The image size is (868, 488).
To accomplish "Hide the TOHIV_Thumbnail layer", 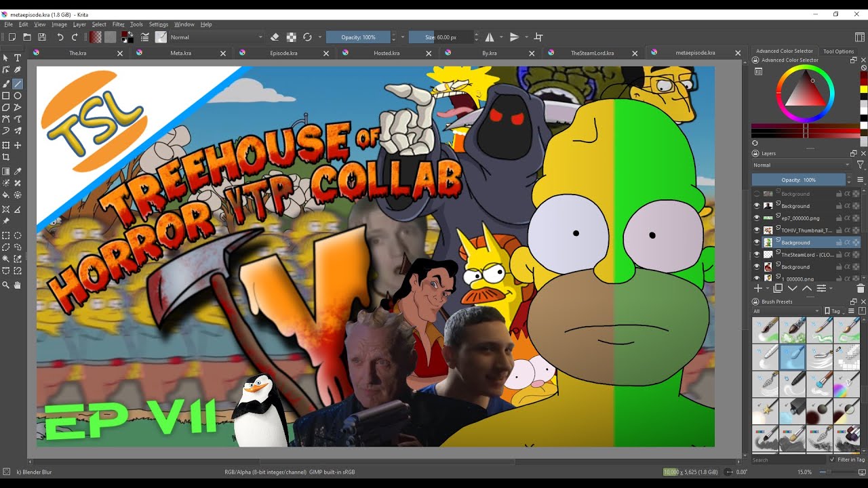I will coord(757,230).
